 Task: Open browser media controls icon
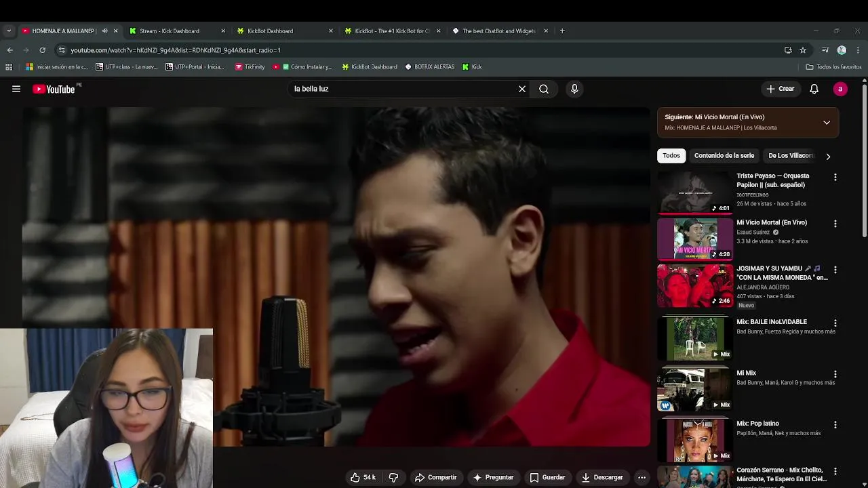(825, 50)
